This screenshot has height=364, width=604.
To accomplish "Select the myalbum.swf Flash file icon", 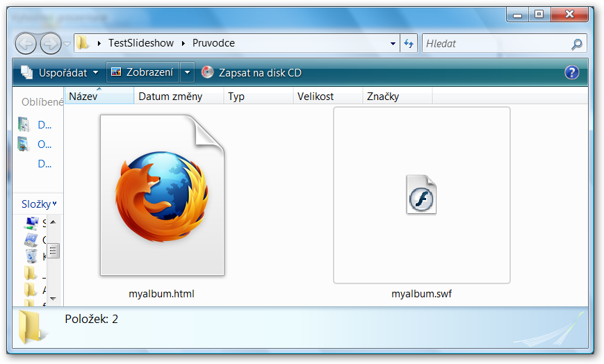I will [x=421, y=195].
